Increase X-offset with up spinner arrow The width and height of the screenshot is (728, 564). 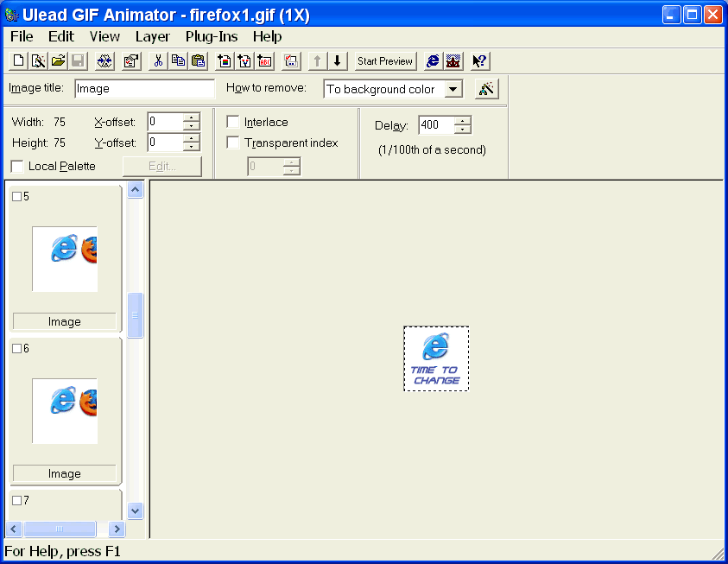(192, 118)
